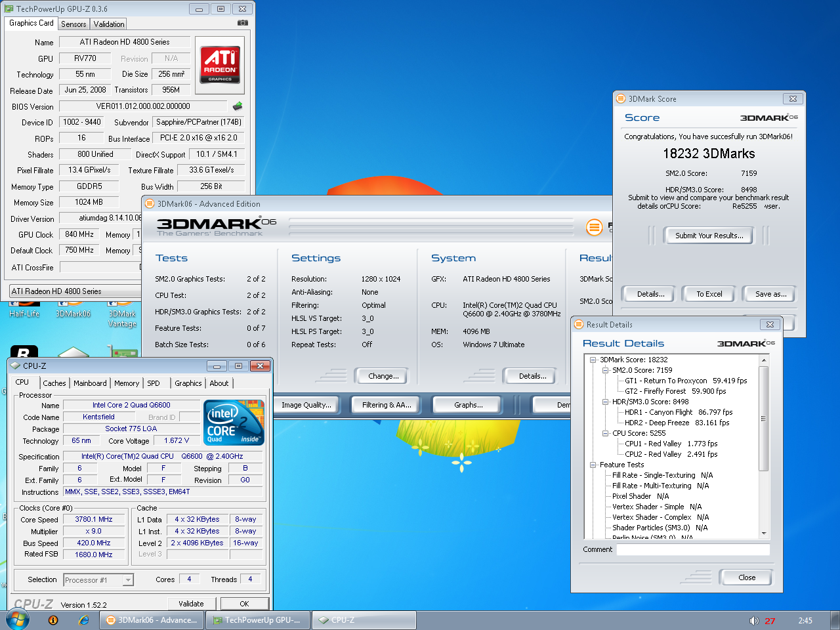Click the Intel Core 2 Quad logo in CPU-Z

pyautogui.click(x=234, y=422)
